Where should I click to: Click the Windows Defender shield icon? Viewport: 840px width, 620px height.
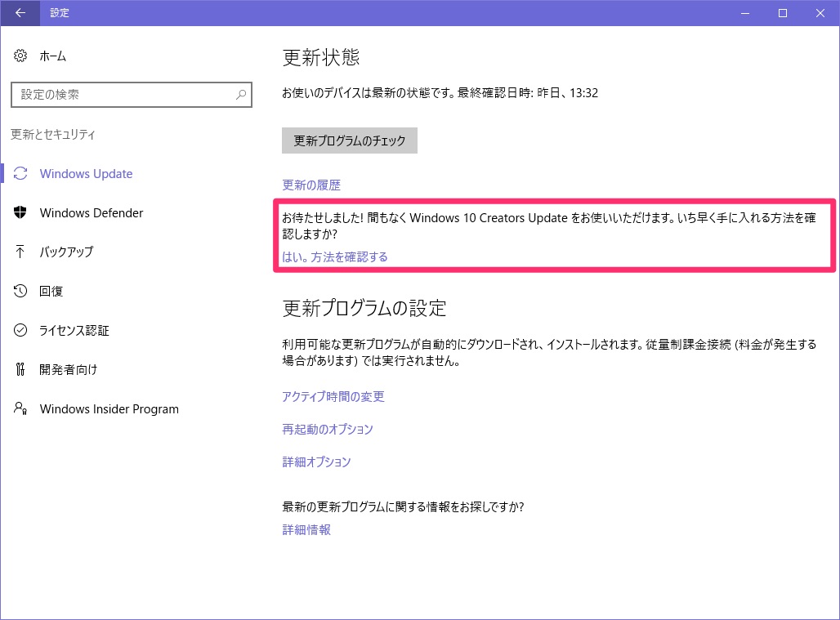point(20,212)
